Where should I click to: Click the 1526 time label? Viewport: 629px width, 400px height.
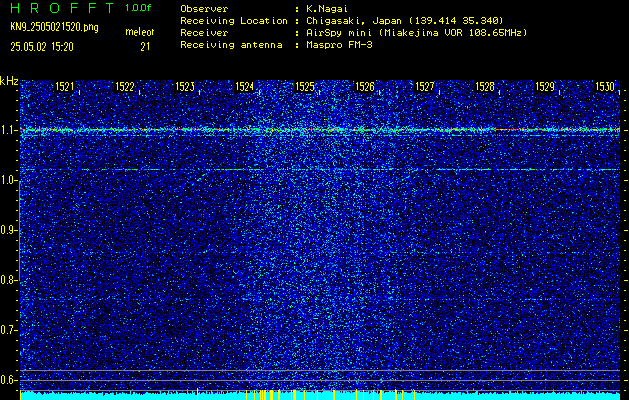[365, 87]
